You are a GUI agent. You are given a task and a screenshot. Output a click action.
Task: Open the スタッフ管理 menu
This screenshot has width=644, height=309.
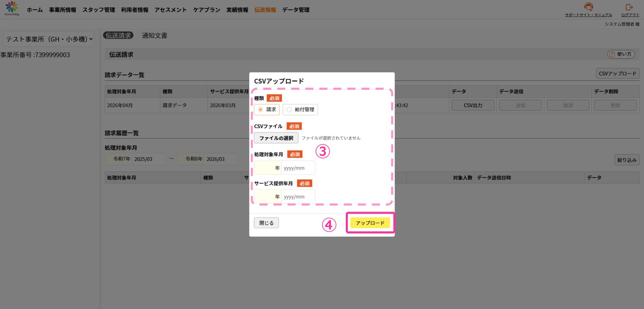99,10
